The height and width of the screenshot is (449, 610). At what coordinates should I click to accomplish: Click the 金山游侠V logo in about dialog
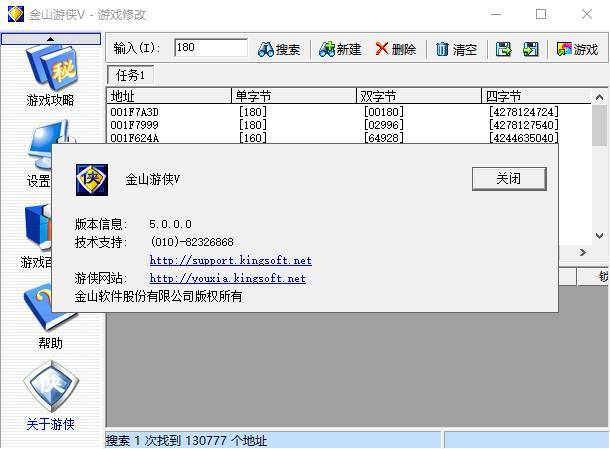pyautogui.click(x=92, y=180)
